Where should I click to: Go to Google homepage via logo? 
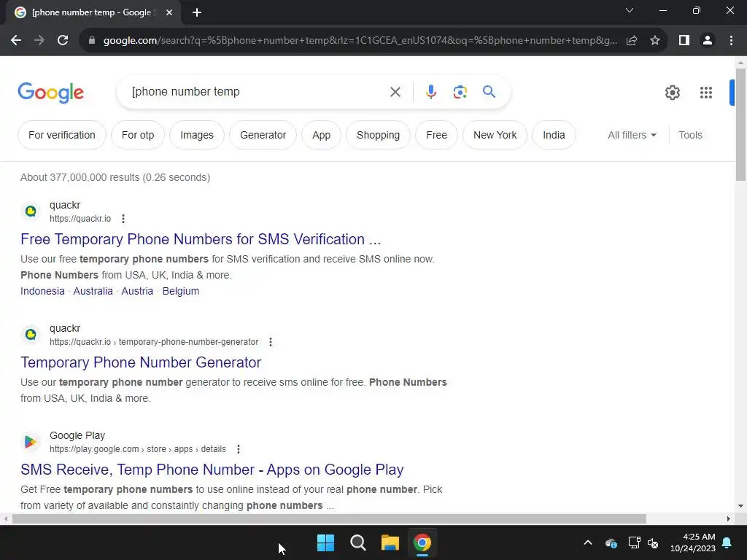pos(50,93)
